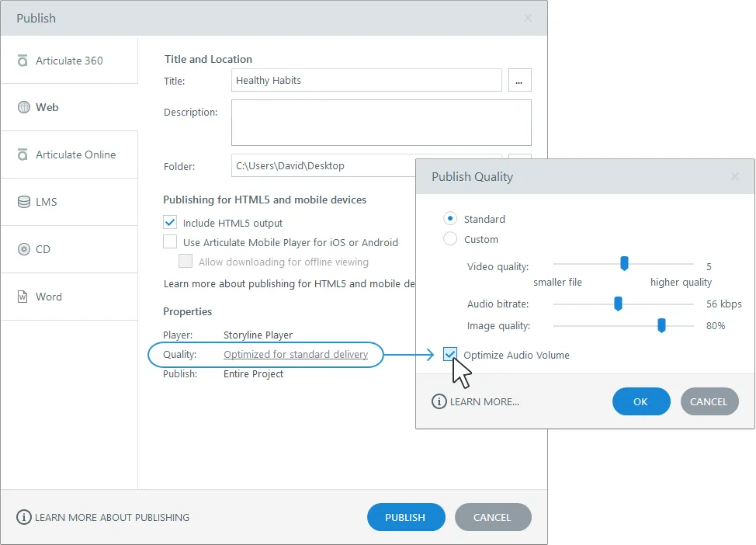Click the Articulate 360 logo icon in sidebar

click(x=23, y=61)
